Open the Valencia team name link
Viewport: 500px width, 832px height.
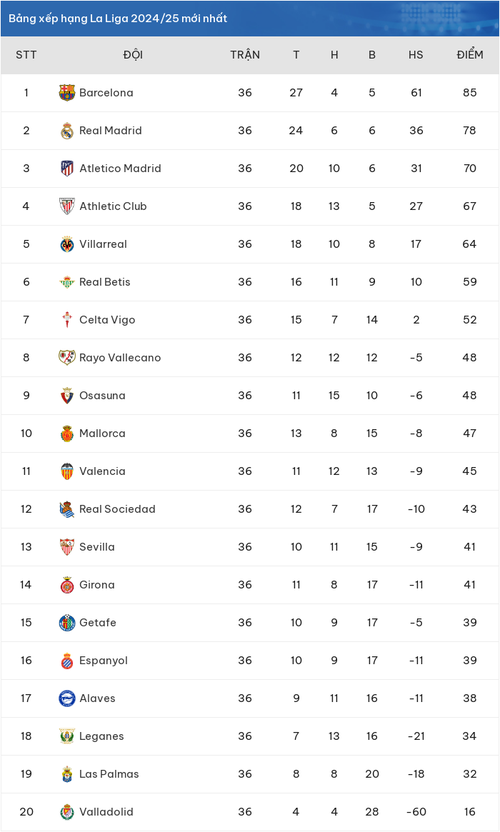pos(102,471)
